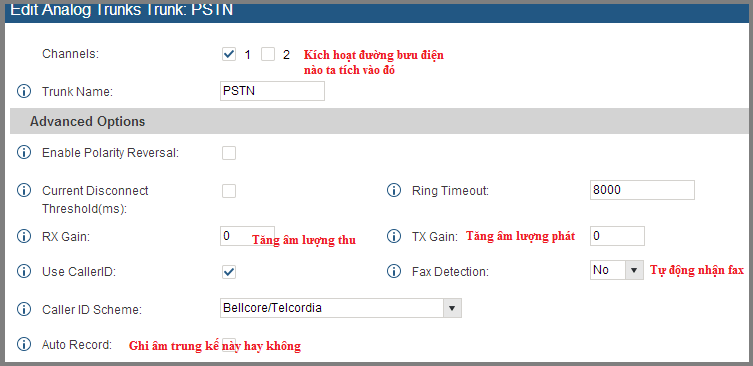Screen dimensions: 753x366
Task: Uncheck the Use CallerID checkbox
Action: tap(229, 272)
